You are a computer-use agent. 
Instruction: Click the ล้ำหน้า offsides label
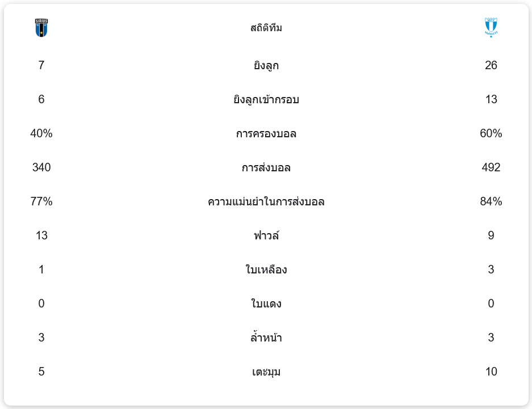[x=266, y=338]
